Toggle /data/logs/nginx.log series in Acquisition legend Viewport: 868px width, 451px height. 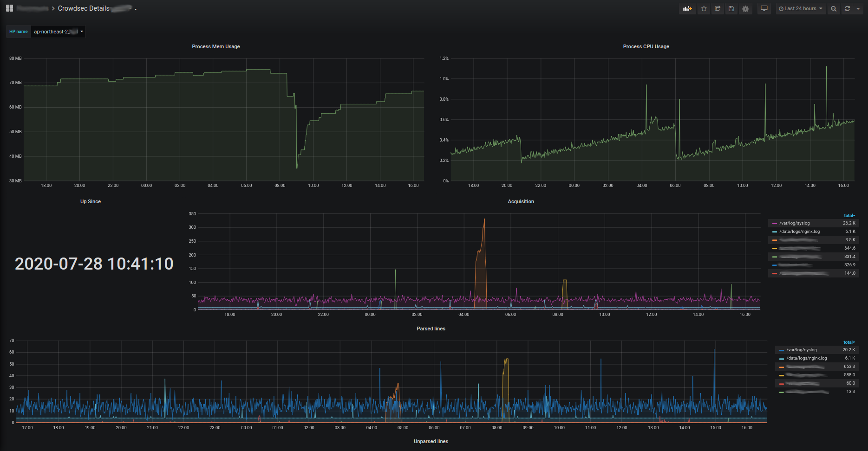point(799,232)
